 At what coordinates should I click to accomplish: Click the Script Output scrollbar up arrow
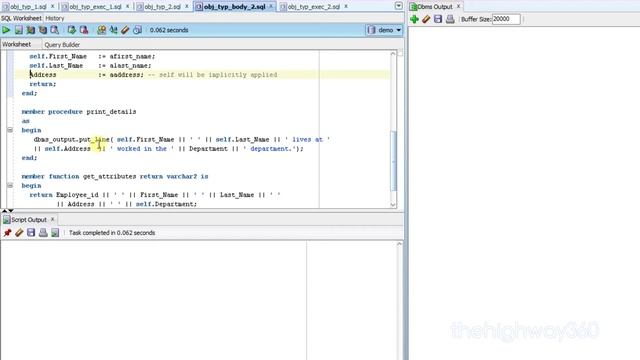tap(399, 244)
